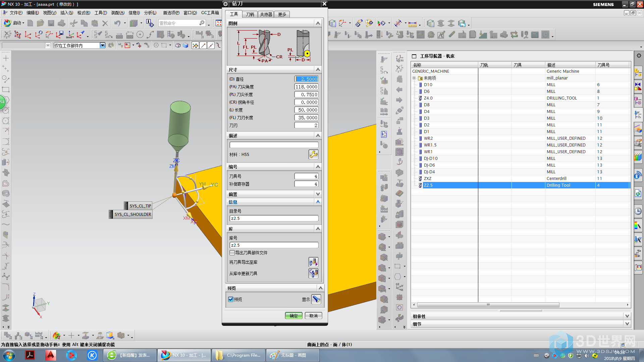Screen dimensions: 644x362
Task: Collapse the 尺寸 dimensions section
Action: click(x=318, y=69)
